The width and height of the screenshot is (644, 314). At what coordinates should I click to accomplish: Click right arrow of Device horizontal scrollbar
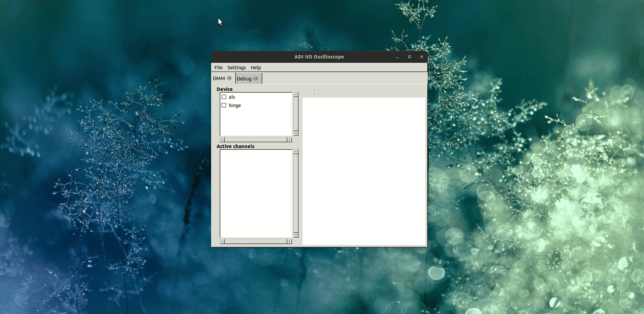click(289, 140)
